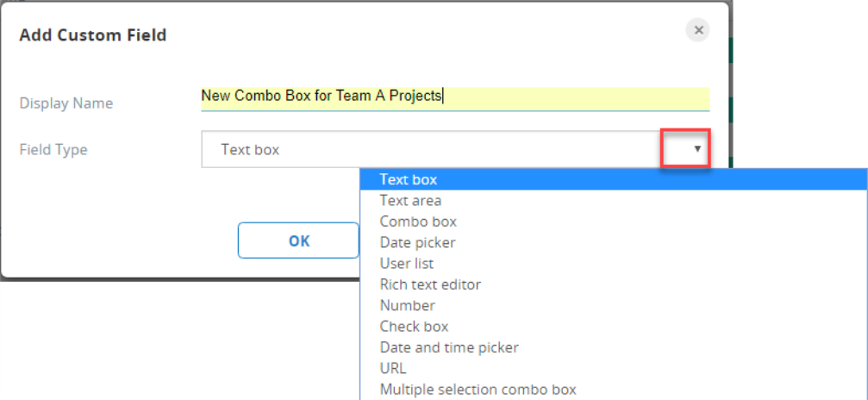Click the Add Custom Field title
Image resolution: width=868 pixels, height=400 pixels.
coord(93,35)
